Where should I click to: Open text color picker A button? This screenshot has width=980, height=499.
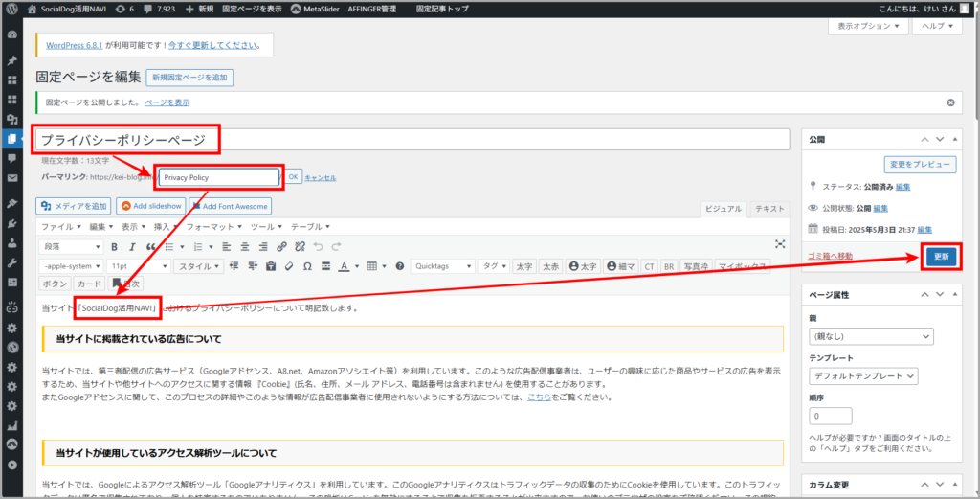[344, 266]
